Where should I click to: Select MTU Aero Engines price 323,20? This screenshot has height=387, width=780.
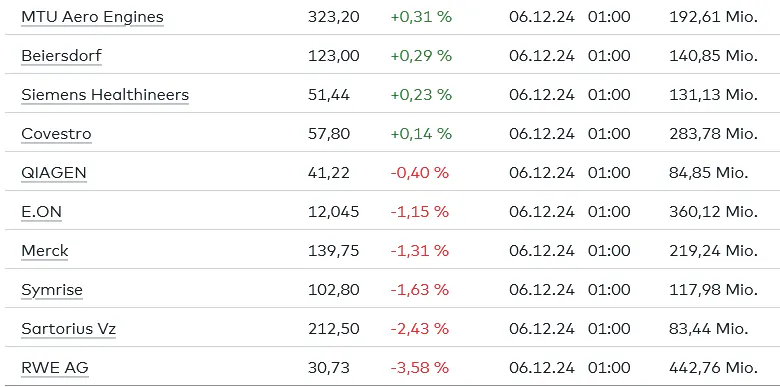(333, 17)
